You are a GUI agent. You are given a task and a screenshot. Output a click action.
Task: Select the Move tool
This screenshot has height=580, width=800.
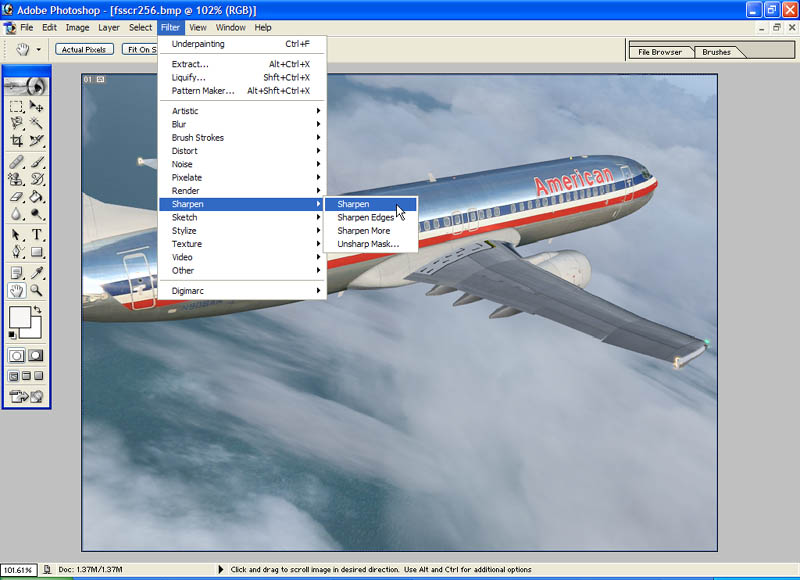(x=37, y=106)
